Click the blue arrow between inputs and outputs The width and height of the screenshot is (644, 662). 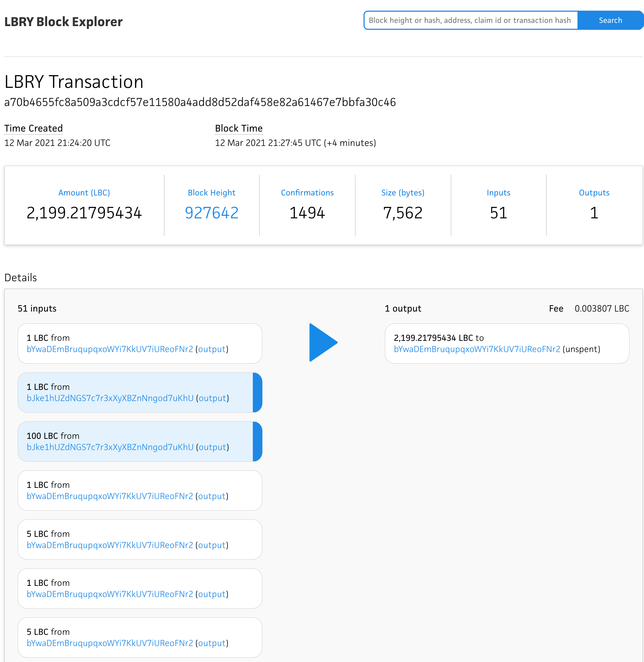pos(323,342)
